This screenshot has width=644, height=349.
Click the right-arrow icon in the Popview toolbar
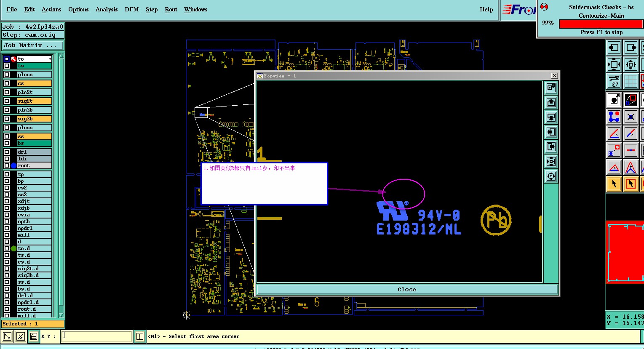(x=551, y=147)
